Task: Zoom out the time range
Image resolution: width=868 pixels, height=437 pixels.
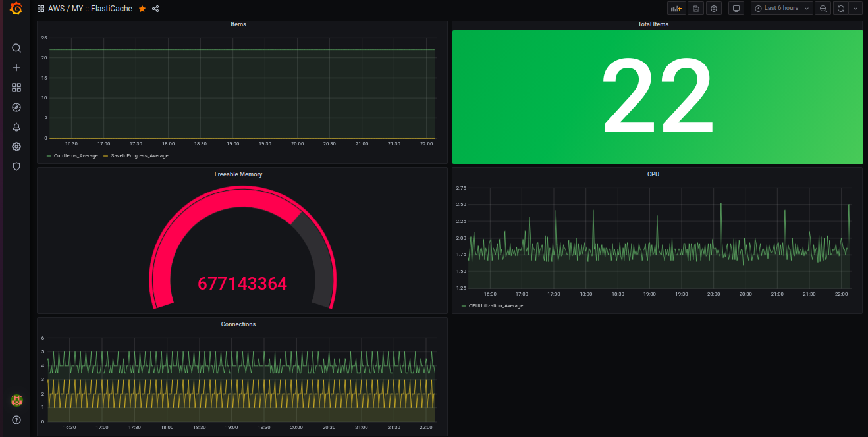Action: coord(823,9)
